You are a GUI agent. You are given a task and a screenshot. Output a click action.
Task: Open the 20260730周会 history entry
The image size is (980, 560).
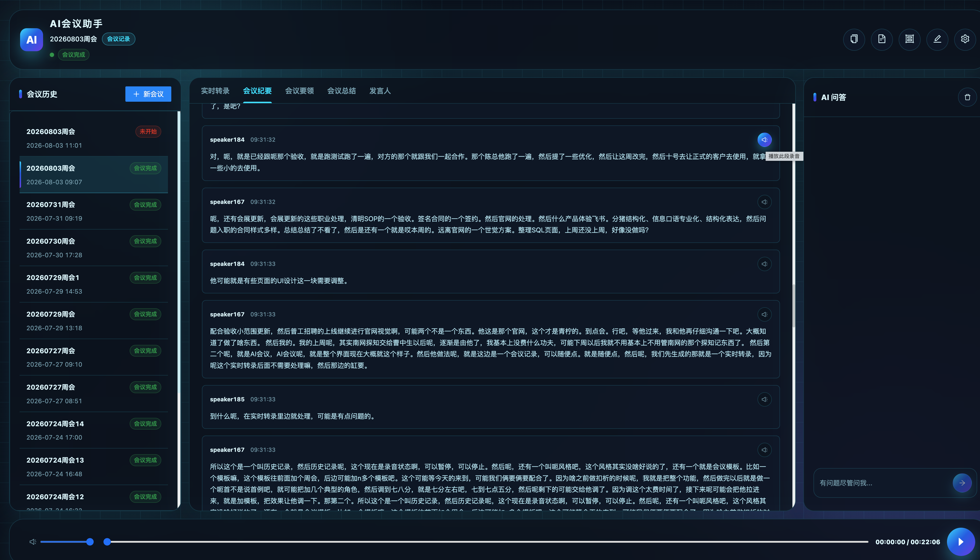coord(94,248)
